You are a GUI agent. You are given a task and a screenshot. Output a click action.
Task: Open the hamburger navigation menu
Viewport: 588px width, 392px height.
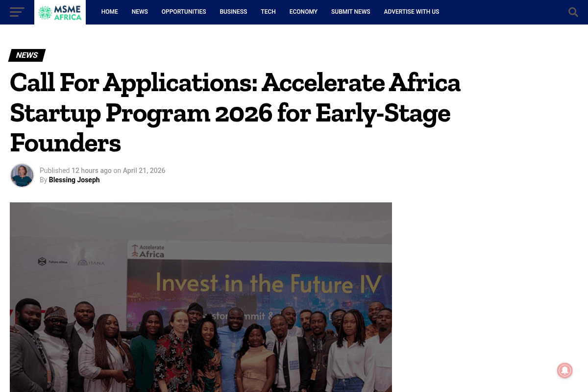[x=17, y=12]
